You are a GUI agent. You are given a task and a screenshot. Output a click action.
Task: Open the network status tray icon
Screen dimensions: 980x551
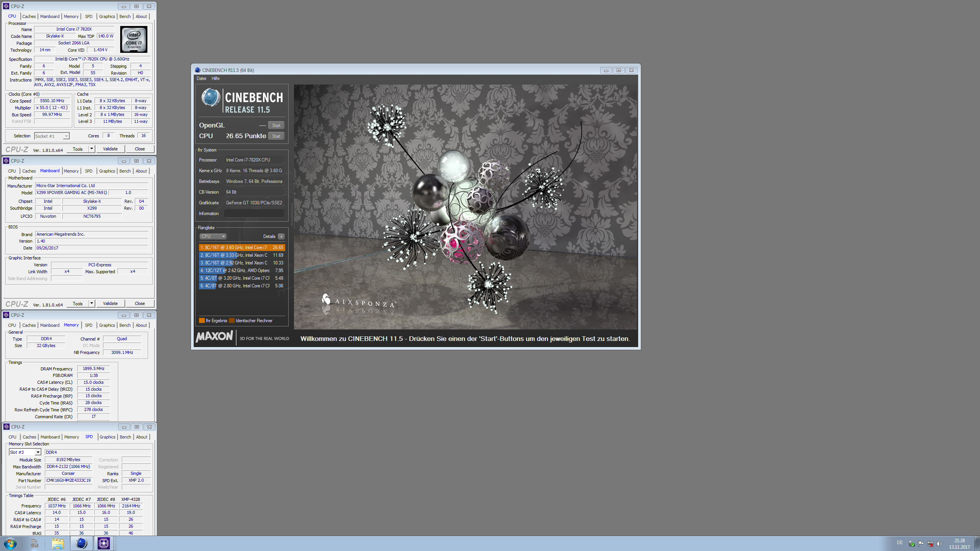930,544
